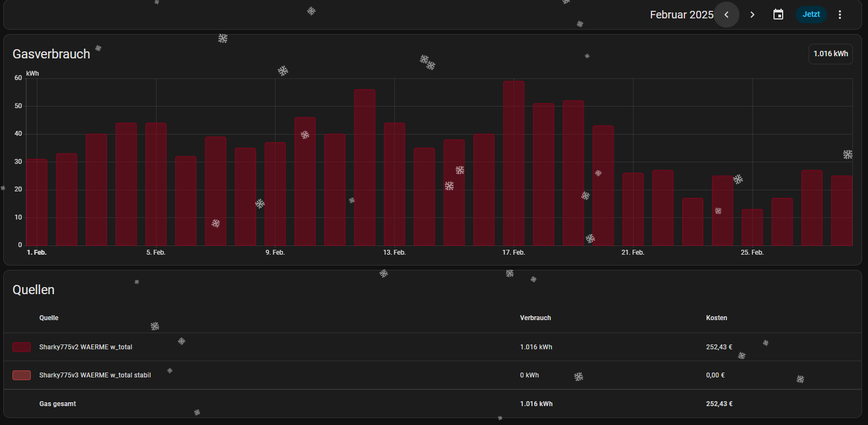The height and width of the screenshot is (425, 868).
Task: Go to previous month with left chevron
Action: 726,15
